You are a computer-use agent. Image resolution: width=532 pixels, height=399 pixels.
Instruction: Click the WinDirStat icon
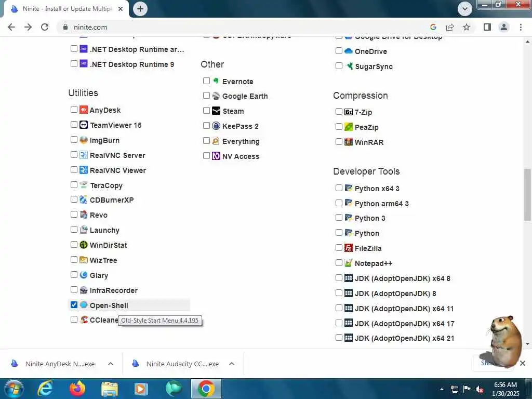pyautogui.click(x=84, y=245)
